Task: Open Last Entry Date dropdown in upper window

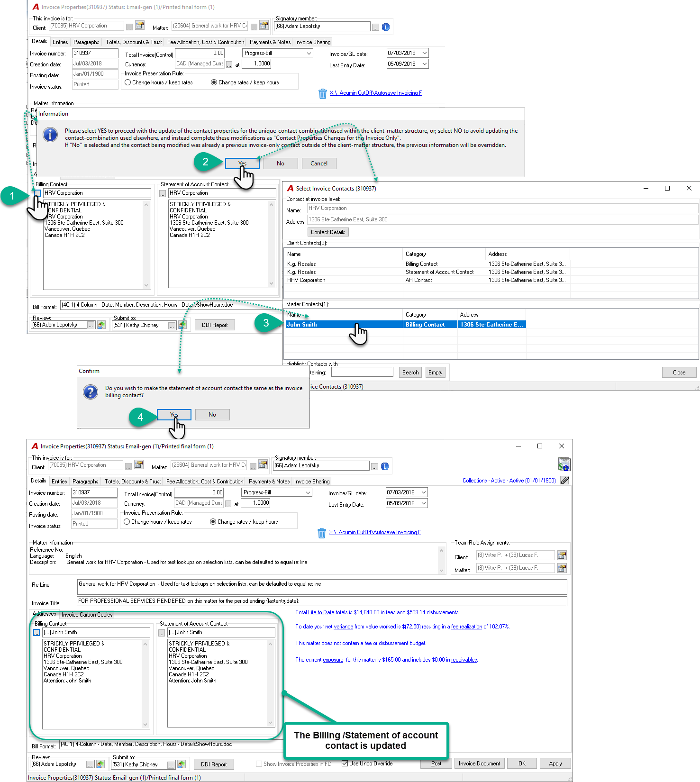Action: (x=425, y=64)
